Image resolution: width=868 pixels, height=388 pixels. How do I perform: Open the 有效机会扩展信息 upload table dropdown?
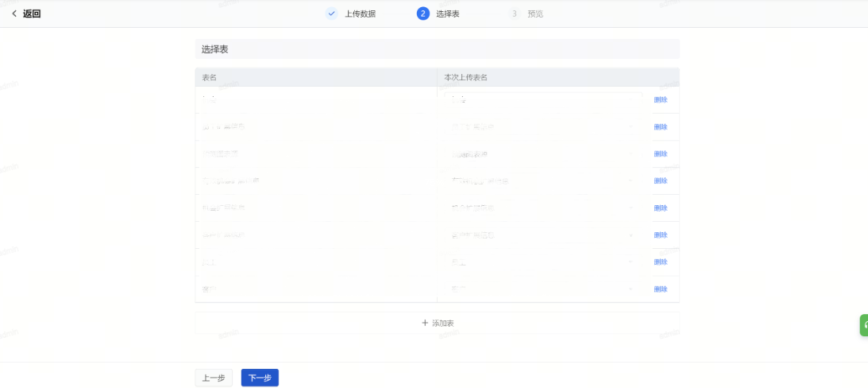pyautogui.click(x=543, y=180)
